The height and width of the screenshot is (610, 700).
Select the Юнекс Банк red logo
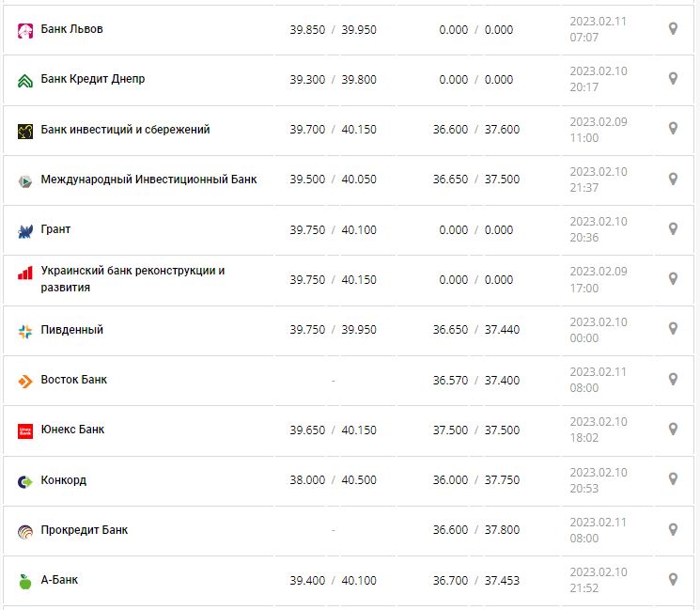coord(25,430)
